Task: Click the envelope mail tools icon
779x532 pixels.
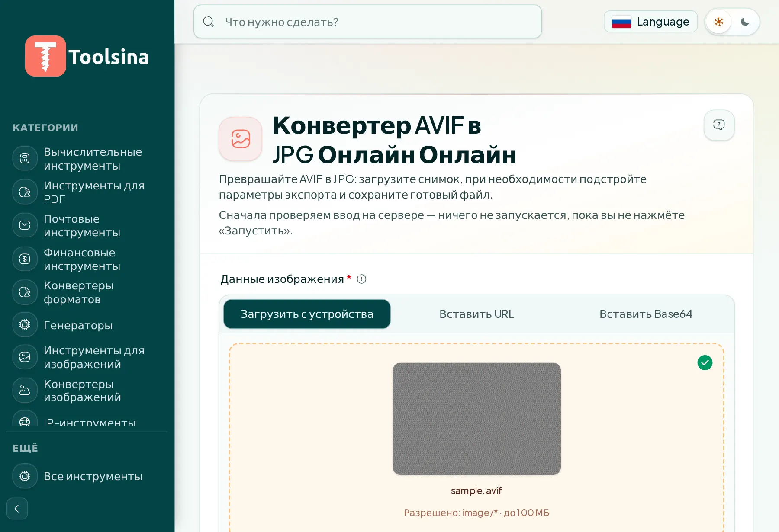Action: point(25,225)
